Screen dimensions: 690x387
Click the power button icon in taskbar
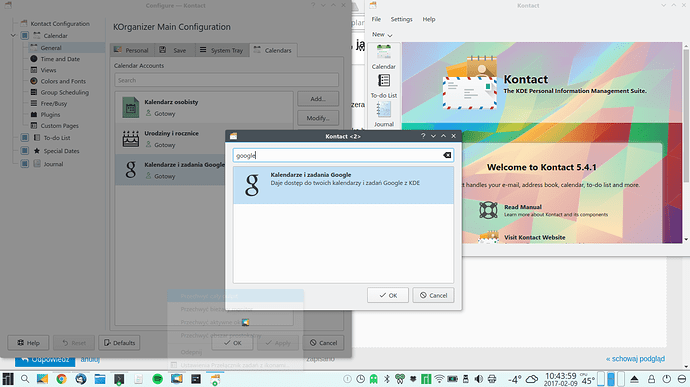coord(667,379)
